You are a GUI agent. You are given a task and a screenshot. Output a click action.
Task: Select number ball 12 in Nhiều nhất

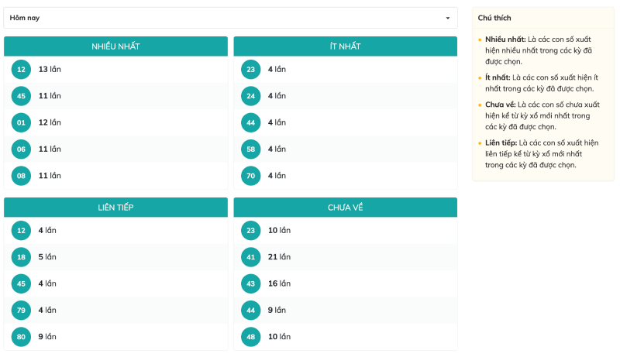[21, 70]
